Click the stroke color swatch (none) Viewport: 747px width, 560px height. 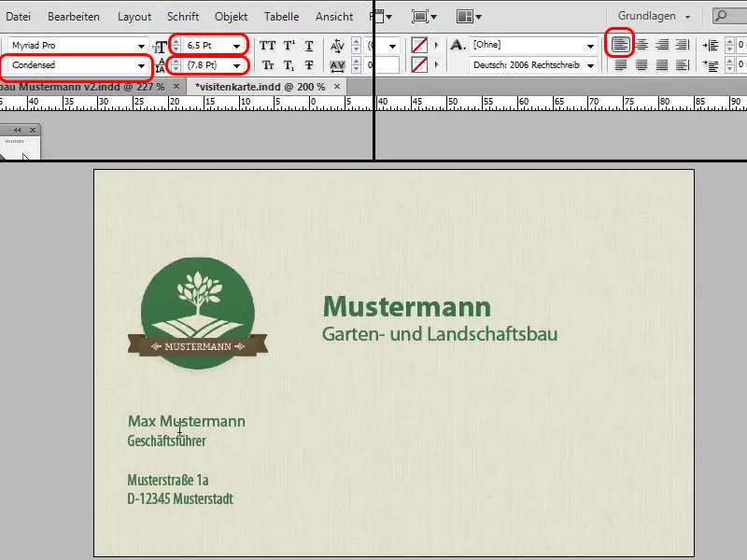click(419, 64)
